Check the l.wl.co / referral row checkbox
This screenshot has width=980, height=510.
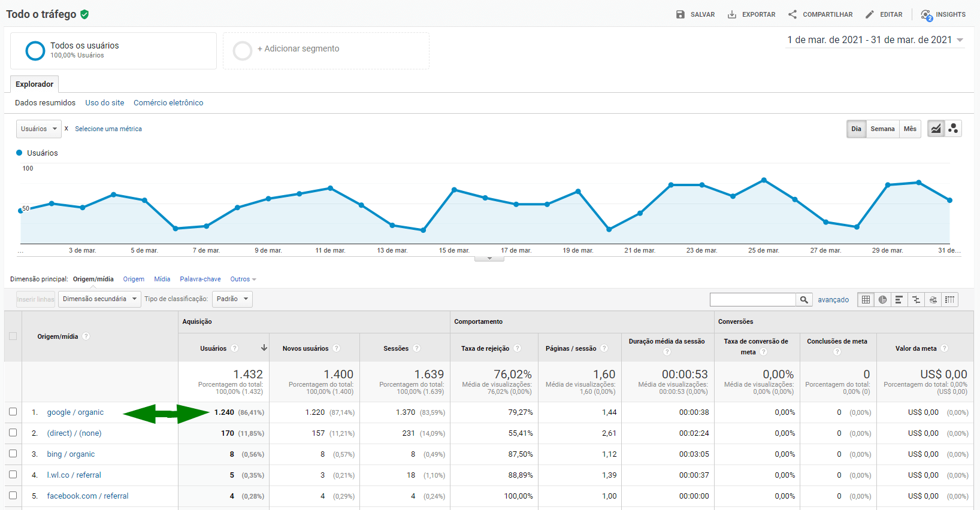pyautogui.click(x=13, y=475)
